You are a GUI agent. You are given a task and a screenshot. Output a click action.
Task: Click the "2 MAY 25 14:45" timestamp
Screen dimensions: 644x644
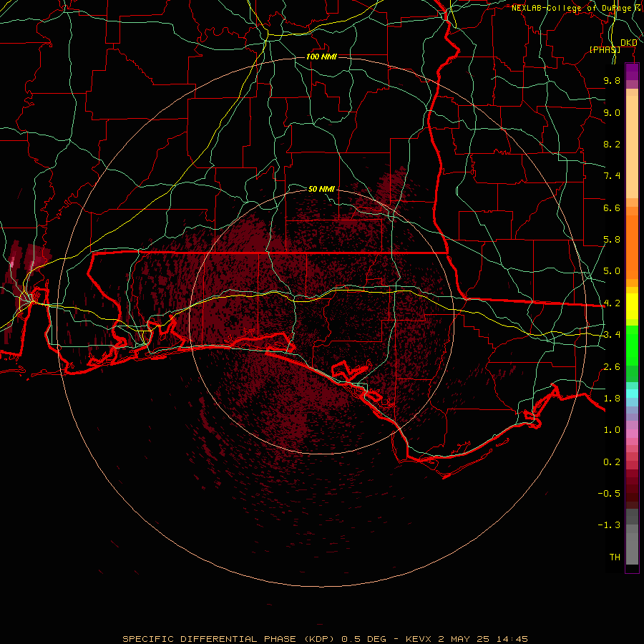(482, 639)
